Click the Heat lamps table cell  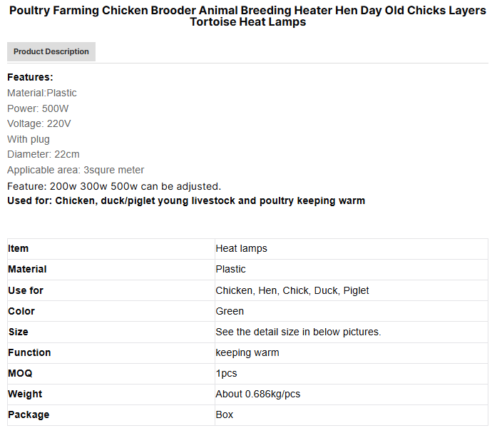pyautogui.click(x=242, y=248)
